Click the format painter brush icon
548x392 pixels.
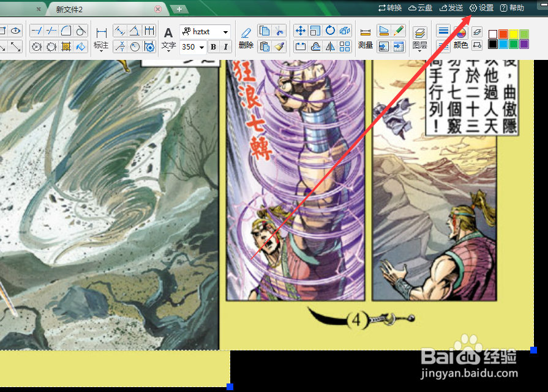click(279, 46)
